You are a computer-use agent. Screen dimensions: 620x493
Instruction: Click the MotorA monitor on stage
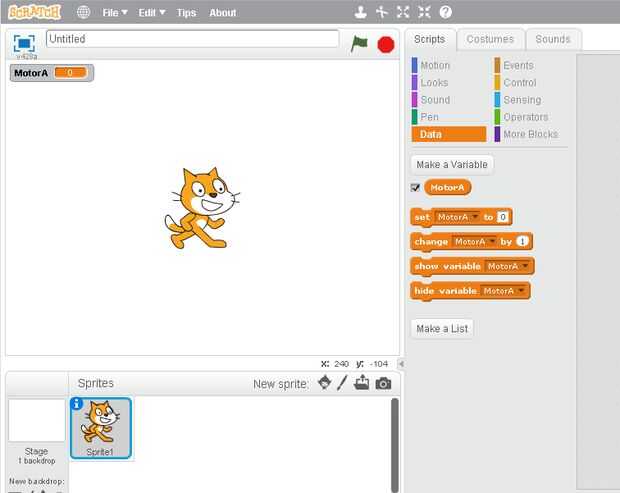point(52,73)
